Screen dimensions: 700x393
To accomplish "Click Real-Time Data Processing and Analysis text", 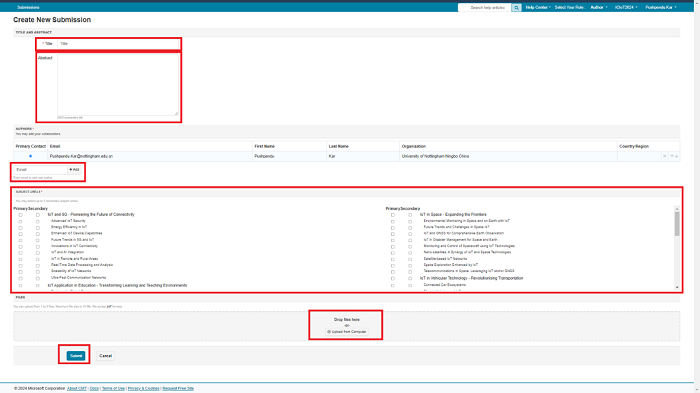I will point(82,265).
